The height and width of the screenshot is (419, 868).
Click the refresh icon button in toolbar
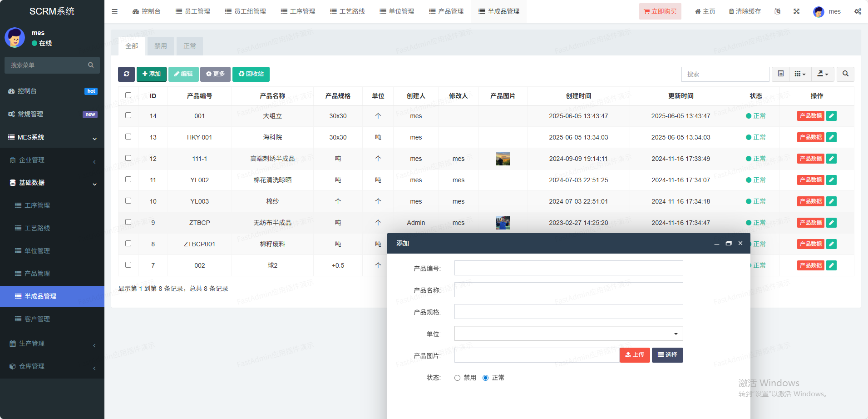coord(126,74)
